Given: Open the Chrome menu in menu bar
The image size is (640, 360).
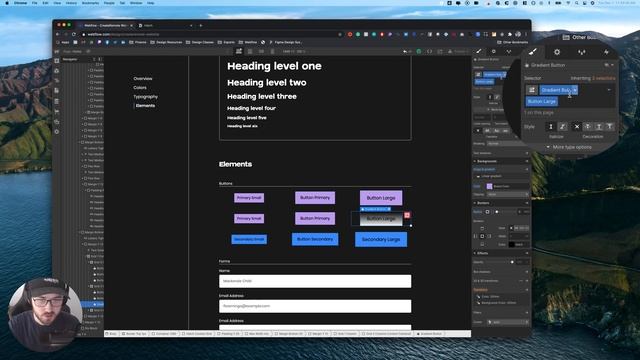Looking at the screenshot, I should 20,3.
